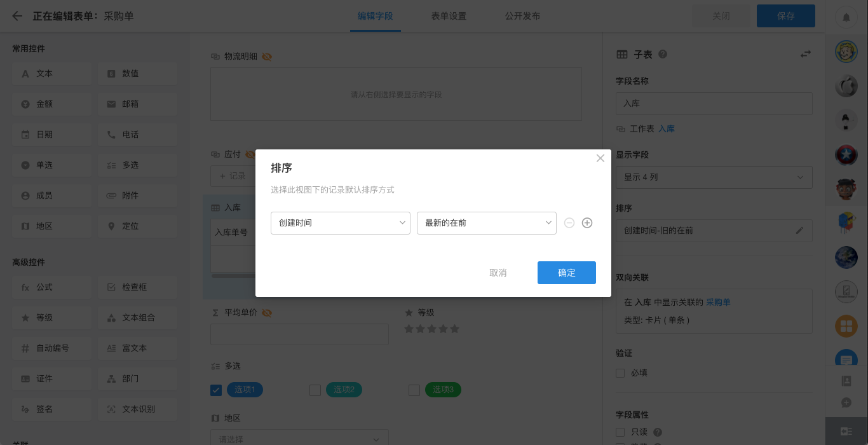868x445 pixels.
Task: Edit the 排序 setting with pencil icon
Action: pos(799,230)
